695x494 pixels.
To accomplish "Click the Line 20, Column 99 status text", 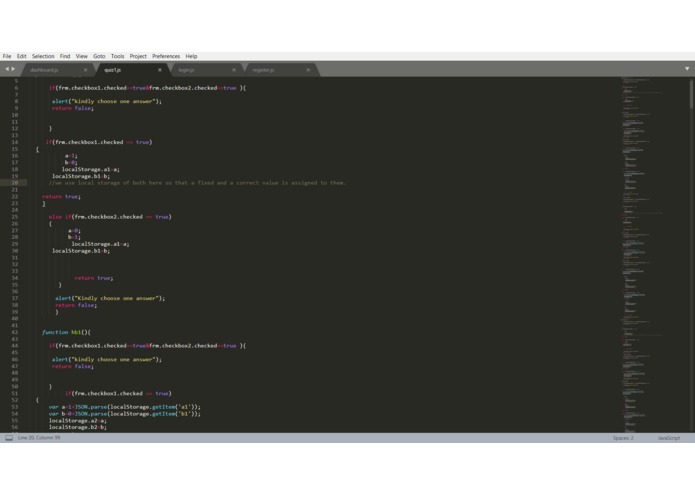I will [x=39, y=438].
